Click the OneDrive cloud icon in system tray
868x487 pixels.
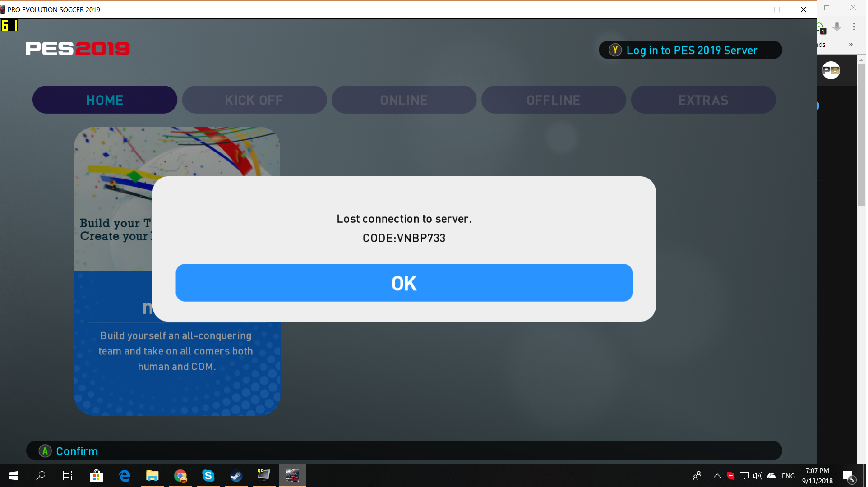point(771,476)
